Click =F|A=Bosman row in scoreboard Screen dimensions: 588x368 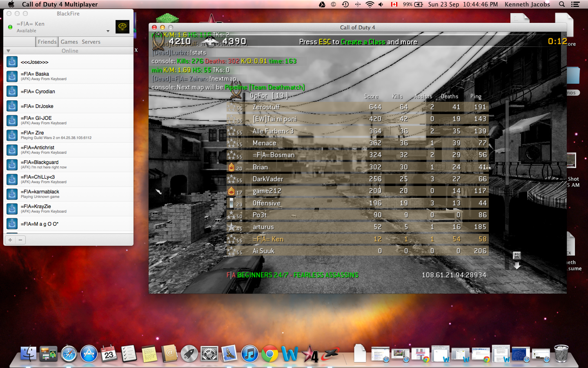click(x=358, y=155)
